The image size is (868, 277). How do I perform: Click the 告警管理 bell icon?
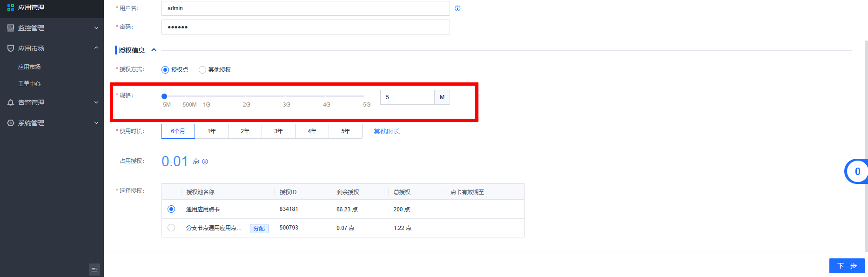pyautogui.click(x=11, y=102)
